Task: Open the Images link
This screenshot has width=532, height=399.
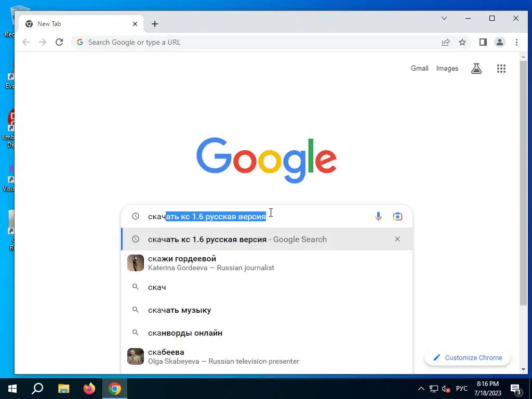Action: [447, 68]
